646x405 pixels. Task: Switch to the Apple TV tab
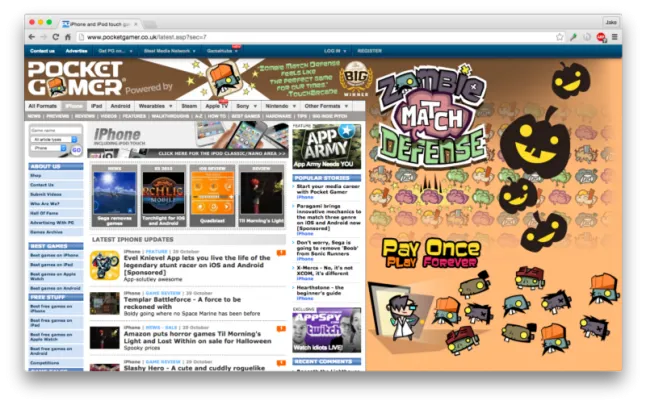point(216,106)
